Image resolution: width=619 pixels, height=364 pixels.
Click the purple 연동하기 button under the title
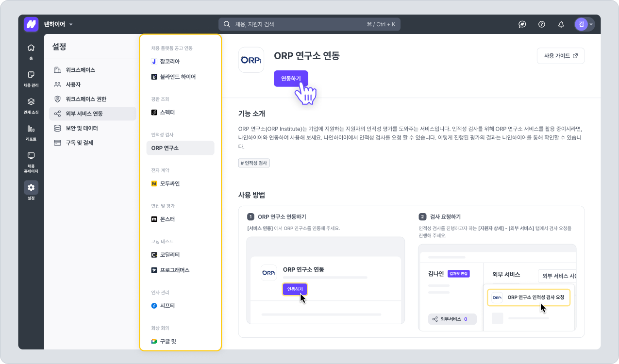click(291, 79)
